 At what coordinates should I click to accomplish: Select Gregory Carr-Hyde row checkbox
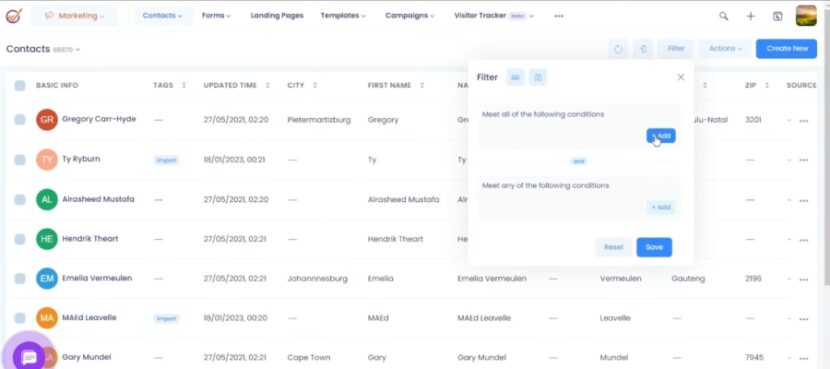pos(20,120)
